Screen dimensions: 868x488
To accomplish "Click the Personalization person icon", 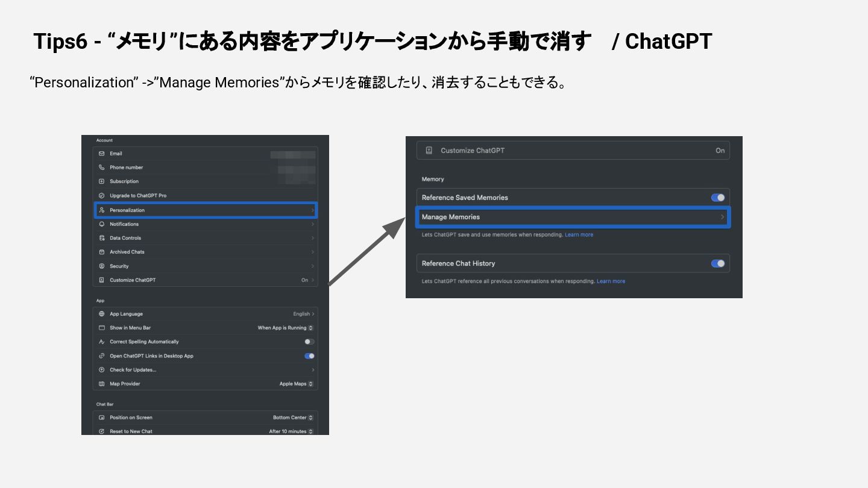I will point(102,210).
